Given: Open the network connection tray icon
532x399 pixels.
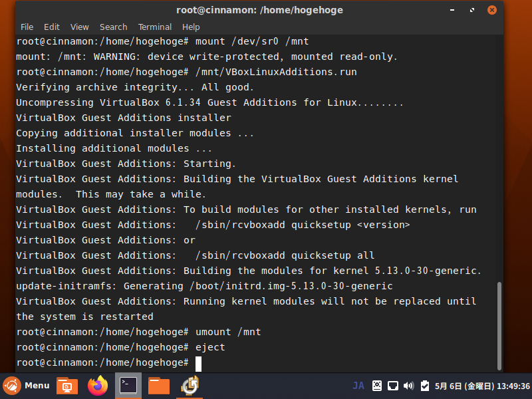Looking at the screenshot, I should click(x=393, y=386).
